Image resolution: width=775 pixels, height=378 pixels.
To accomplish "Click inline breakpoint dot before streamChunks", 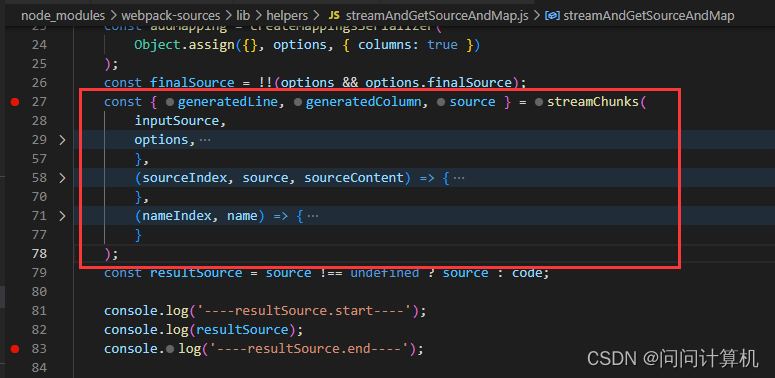I will coord(539,102).
